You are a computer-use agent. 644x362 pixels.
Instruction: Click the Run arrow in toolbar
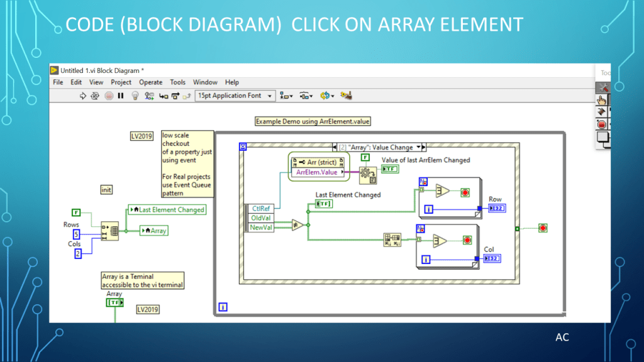[x=82, y=96]
